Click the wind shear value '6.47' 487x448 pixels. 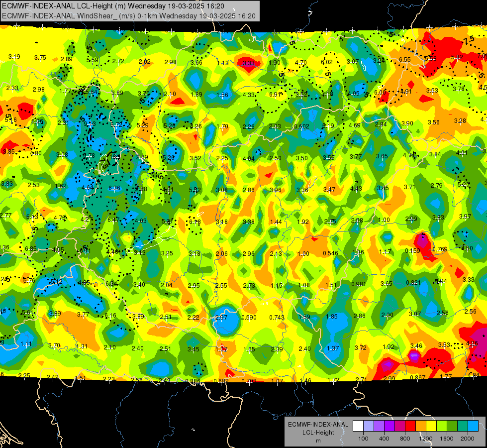[x=113, y=220]
